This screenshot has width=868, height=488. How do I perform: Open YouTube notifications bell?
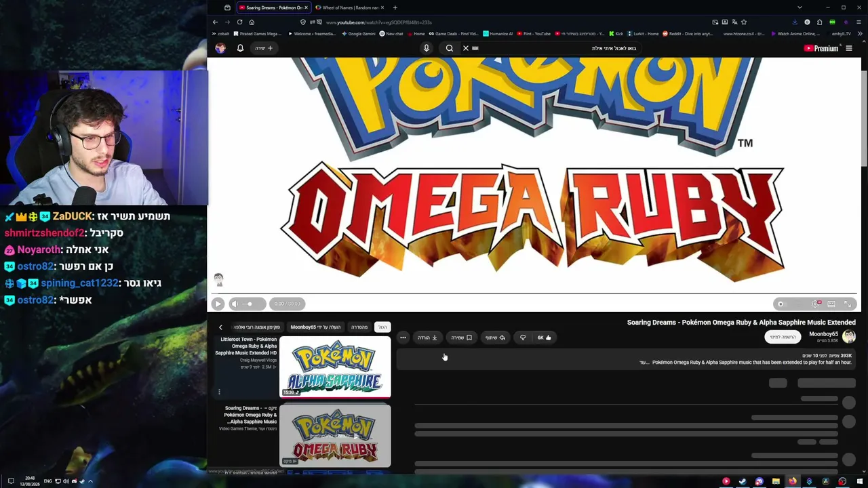240,48
